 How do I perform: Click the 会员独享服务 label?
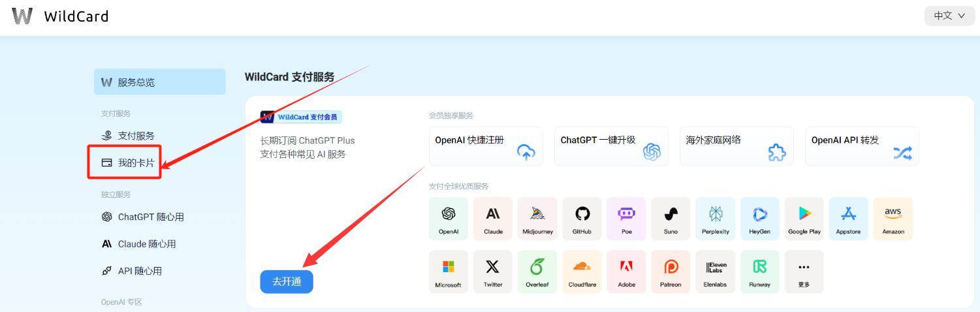[x=451, y=116]
